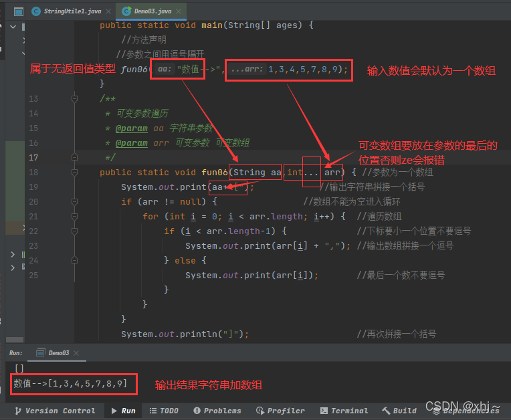This screenshot has height=420, width=511.
Task: Click the Demo03 run window icon
Action: [x=40, y=352]
